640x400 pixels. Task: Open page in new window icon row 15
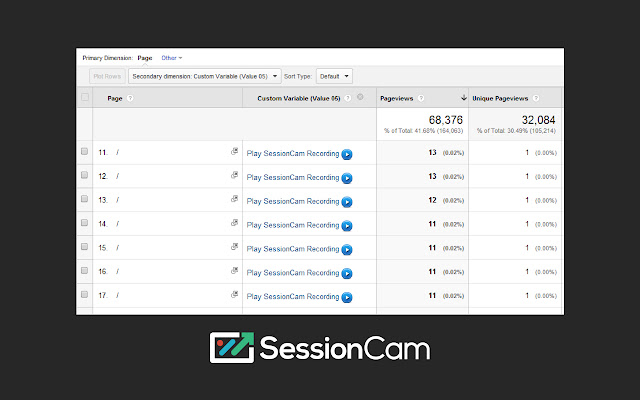pyautogui.click(x=234, y=246)
